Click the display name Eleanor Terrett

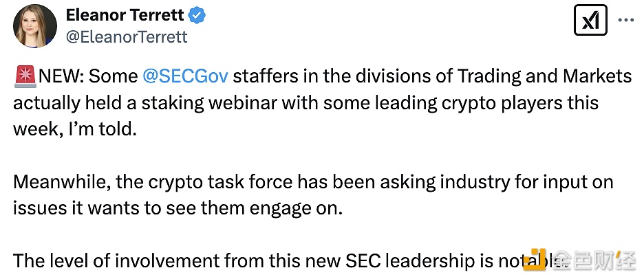pos(123,15)
